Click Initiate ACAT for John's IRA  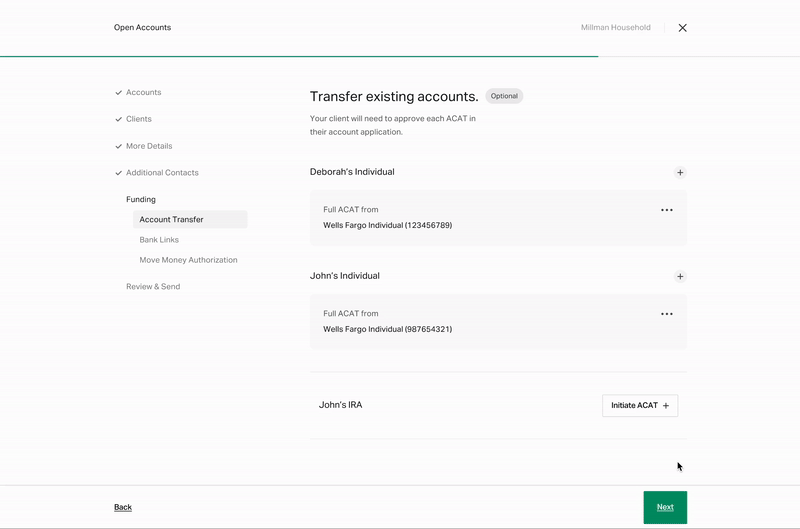point(640,406)
